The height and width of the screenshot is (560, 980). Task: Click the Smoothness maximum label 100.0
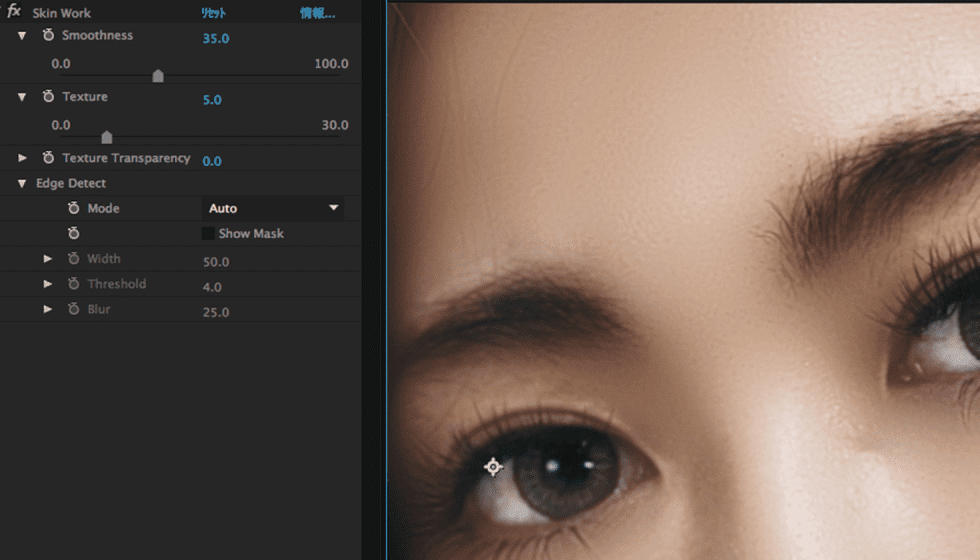coord(331,63)
